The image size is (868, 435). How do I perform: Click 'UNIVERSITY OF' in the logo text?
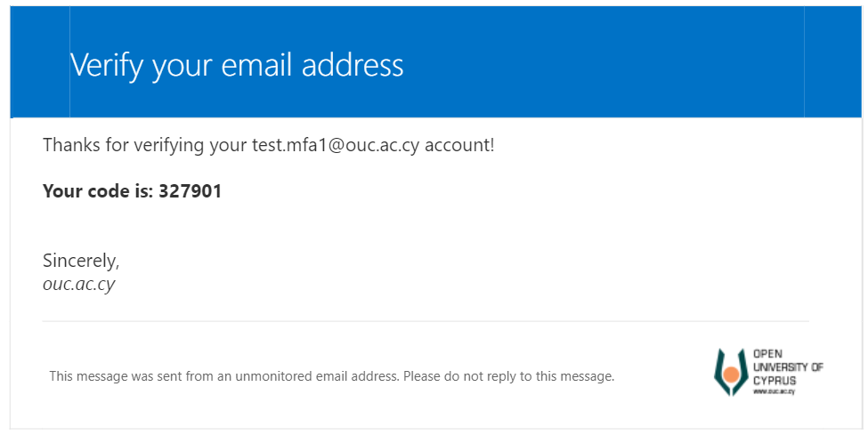point(788,367)
